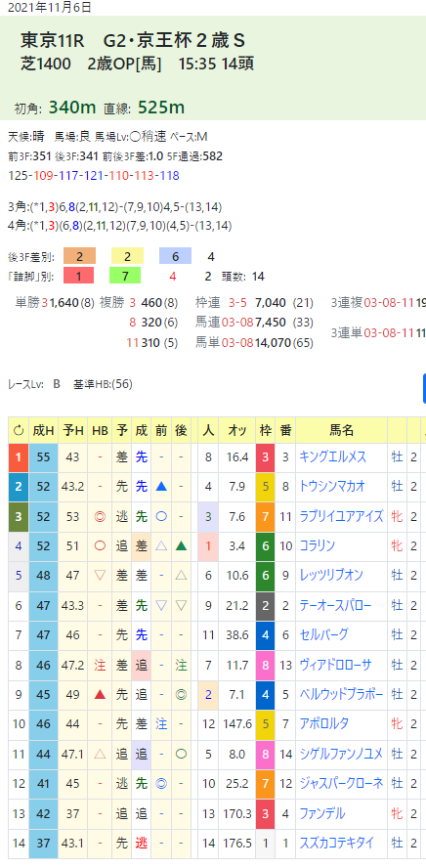Sort by HB column header
The width and height of the screenshot is (426, 868).
[100, 430]
